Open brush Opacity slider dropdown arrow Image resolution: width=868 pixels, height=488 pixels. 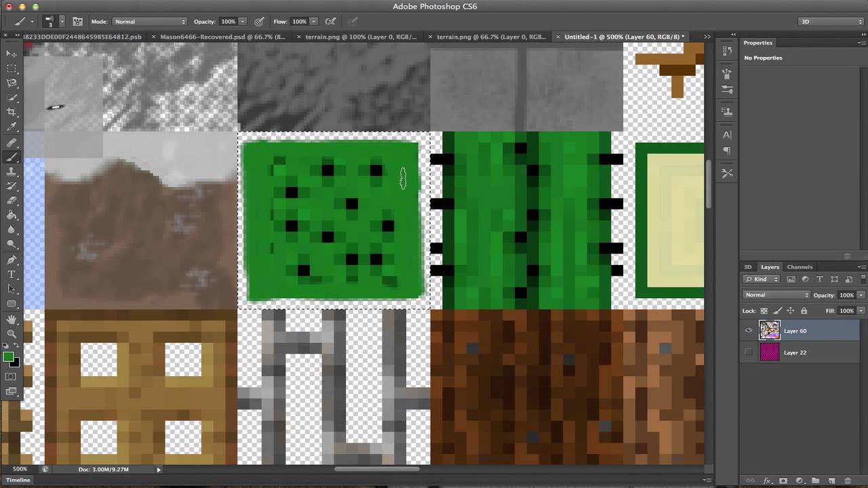(x=243, y=22)
